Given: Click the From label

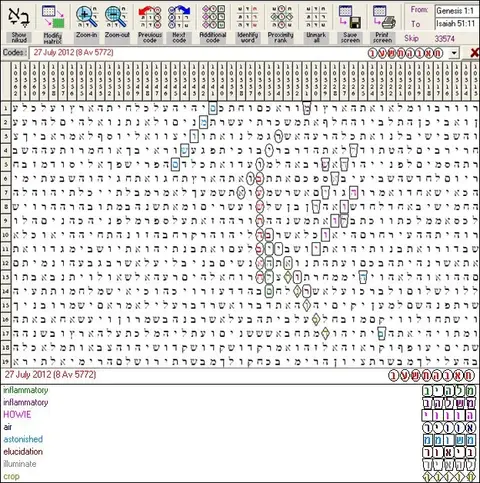Looking at the screenshot, I should pyautogui.click(x=419, y=10).
